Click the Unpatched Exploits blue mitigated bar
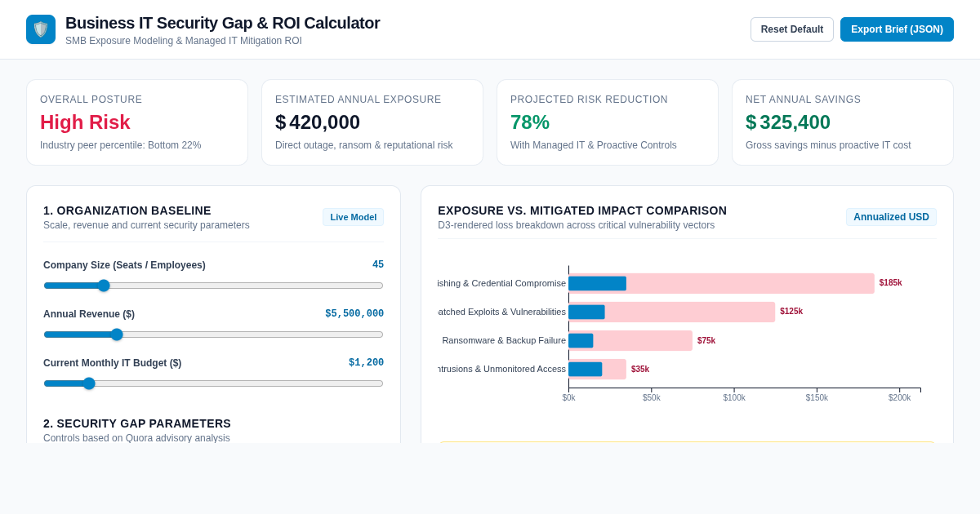 (x=586, y=312)
